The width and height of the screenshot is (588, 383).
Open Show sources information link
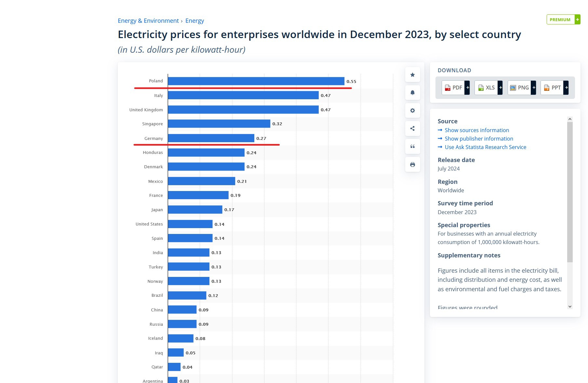click(x=476, y=130)
